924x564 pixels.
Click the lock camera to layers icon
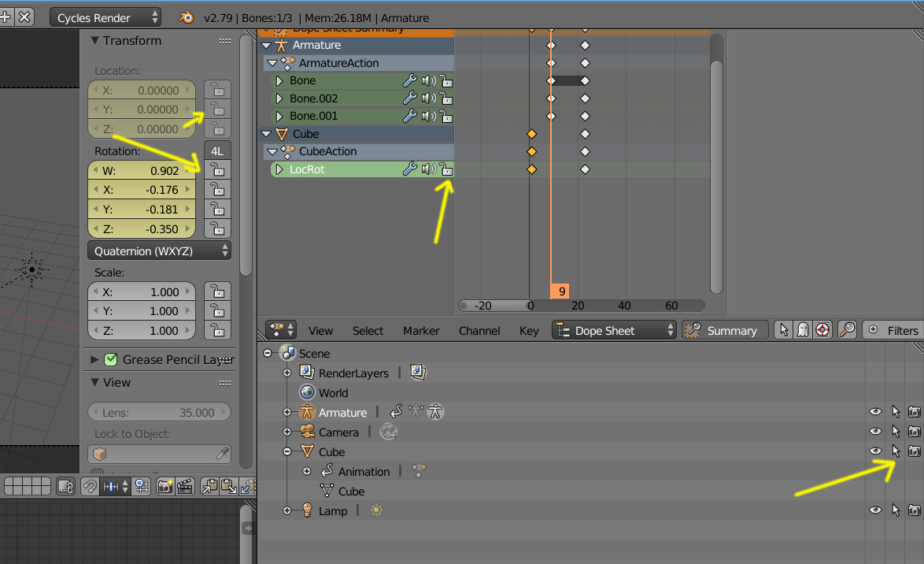tap(65, 486)
